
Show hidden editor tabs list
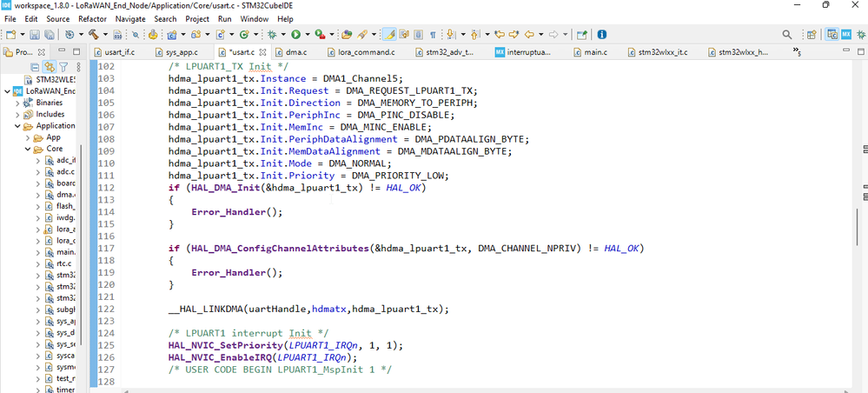[798, 51]
